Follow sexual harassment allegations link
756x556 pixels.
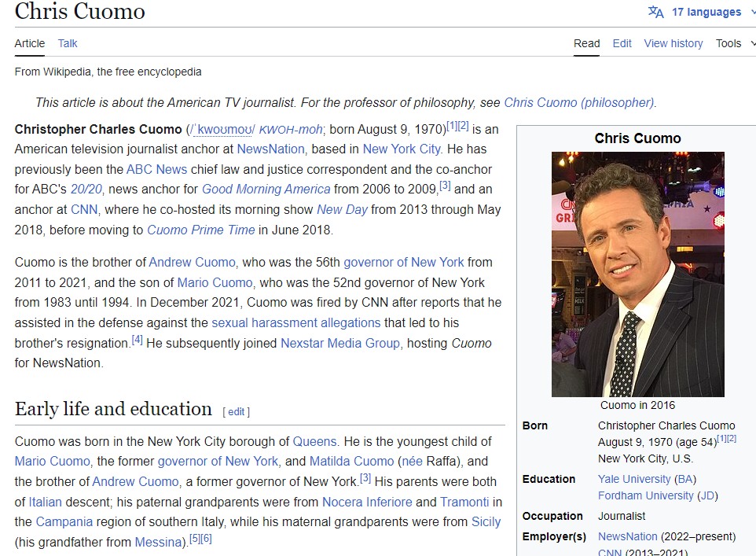pyautogui.click(x=296, y=322)
